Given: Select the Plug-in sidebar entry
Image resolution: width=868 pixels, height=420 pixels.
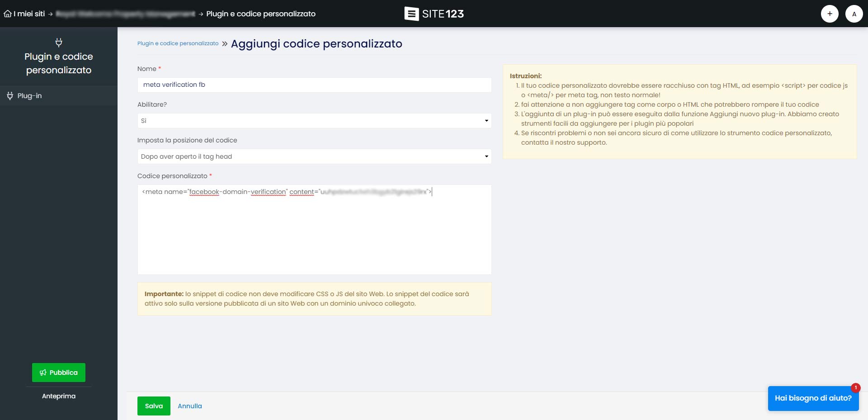Looking at the screenshot, I should pos(29,95).
